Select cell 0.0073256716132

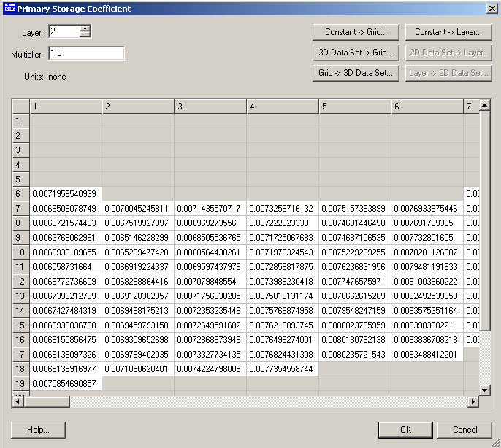click(x=283, y=209)
